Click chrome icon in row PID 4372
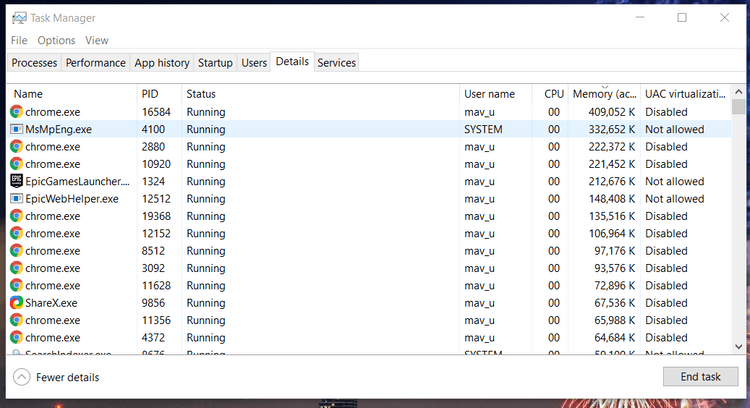This screenshot has width=750, height=408. tap(16, 338)
